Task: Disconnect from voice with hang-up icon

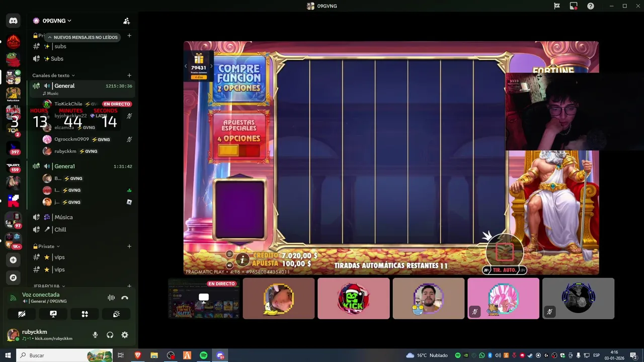Action: (x=125, y=298)
